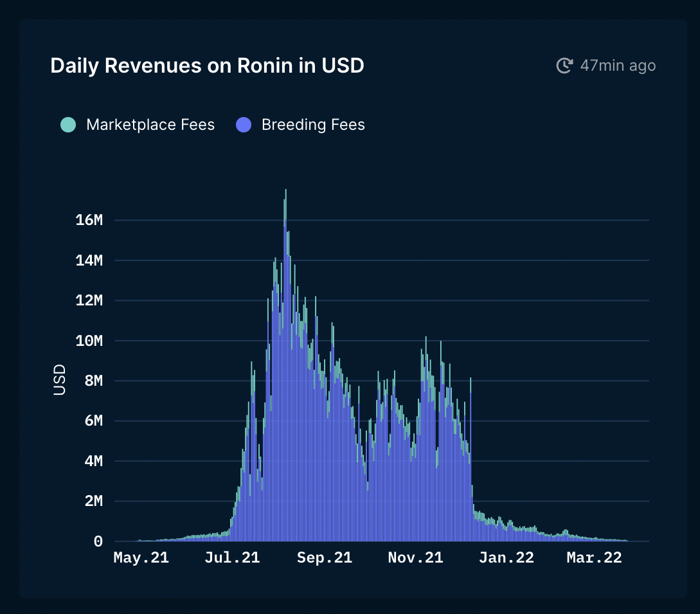
Task: Click the Jul.21 x-axis label
Action: tap(232, 557)
